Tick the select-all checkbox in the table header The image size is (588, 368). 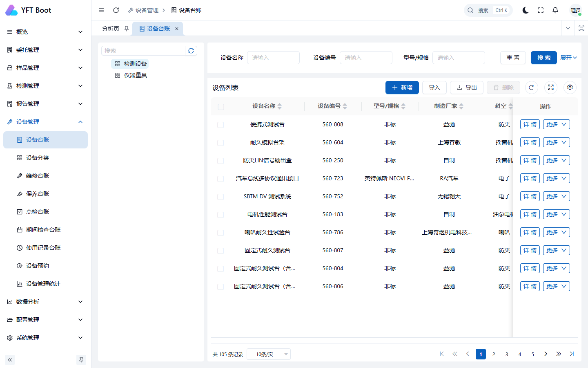(221, 107)
